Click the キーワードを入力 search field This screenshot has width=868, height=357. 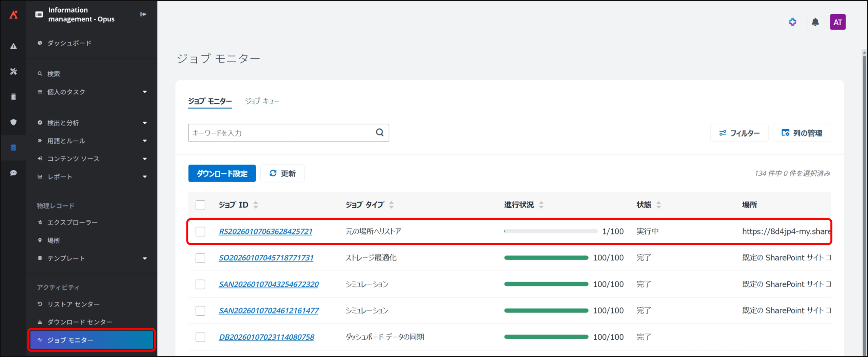[281, 133]
